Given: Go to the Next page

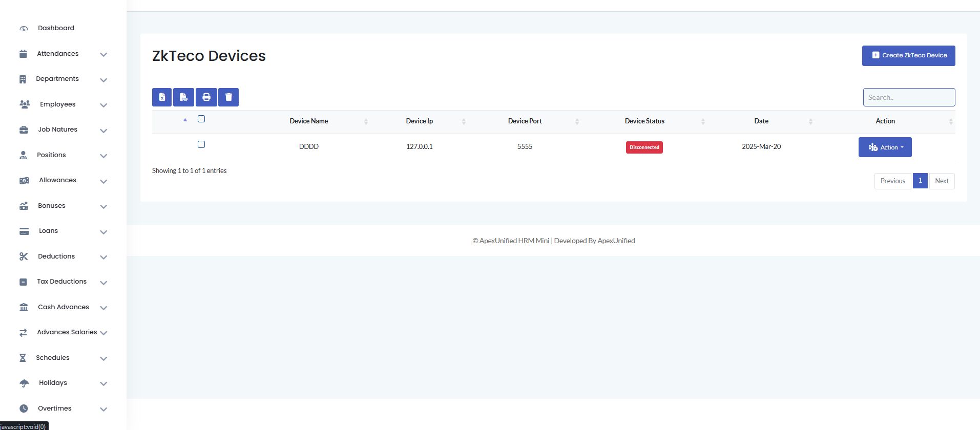Looking at the screenshot, I should (942, 181).
